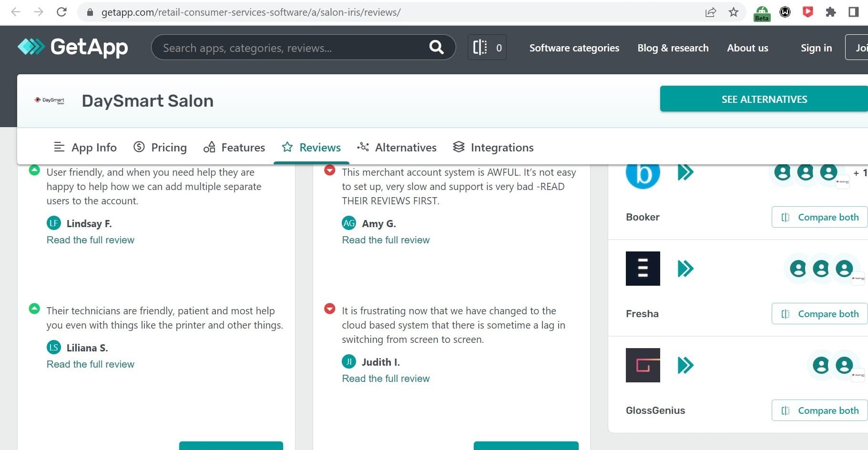The width and height of the screenshot is (868, 450).
Task: Click the GlossGenius app logo
Action: click(x=643, y=365)
